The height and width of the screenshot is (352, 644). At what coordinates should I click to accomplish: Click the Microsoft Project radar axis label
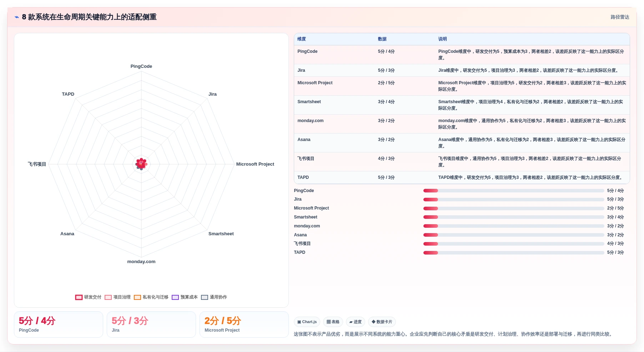pyautogui.click(x=255, y=164)
